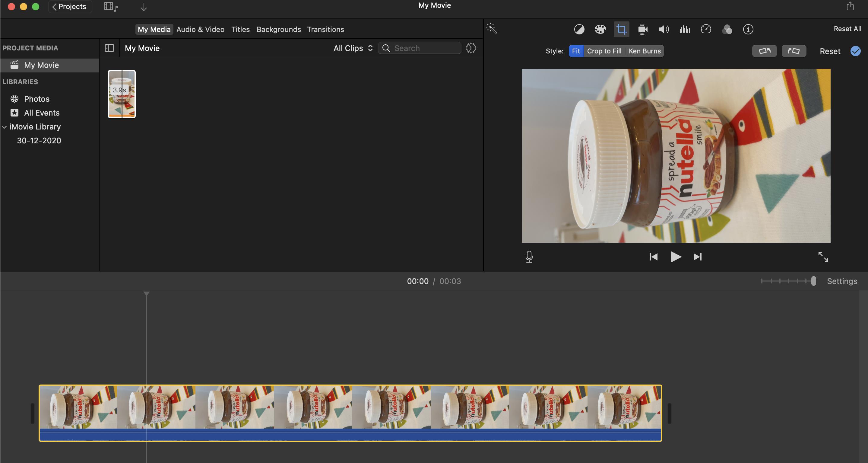Select the 30-12-2020 event
The width and height of the screenshot is (868, 463).
(x=39, y=140)
